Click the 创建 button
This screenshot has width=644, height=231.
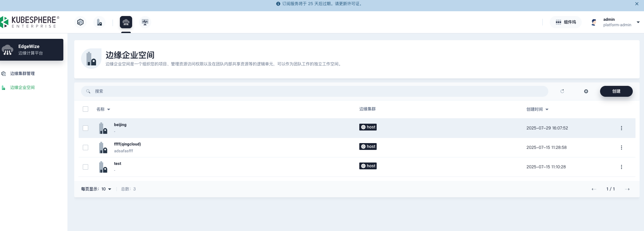pyautogui.click(x=616, y=91)
